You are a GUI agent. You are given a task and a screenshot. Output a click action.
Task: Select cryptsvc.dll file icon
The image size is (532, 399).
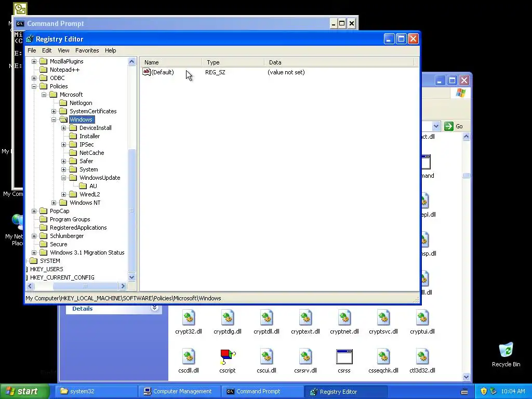coord(383,317)
